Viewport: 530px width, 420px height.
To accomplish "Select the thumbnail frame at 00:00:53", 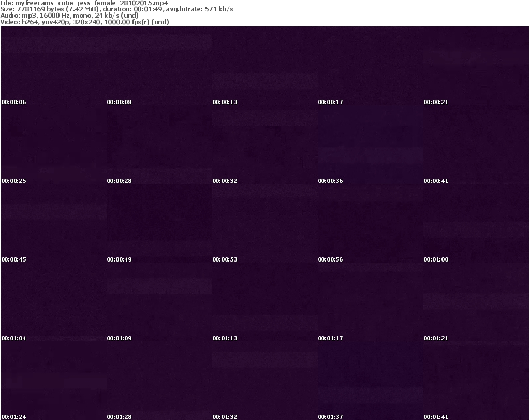I will (265, 224).
